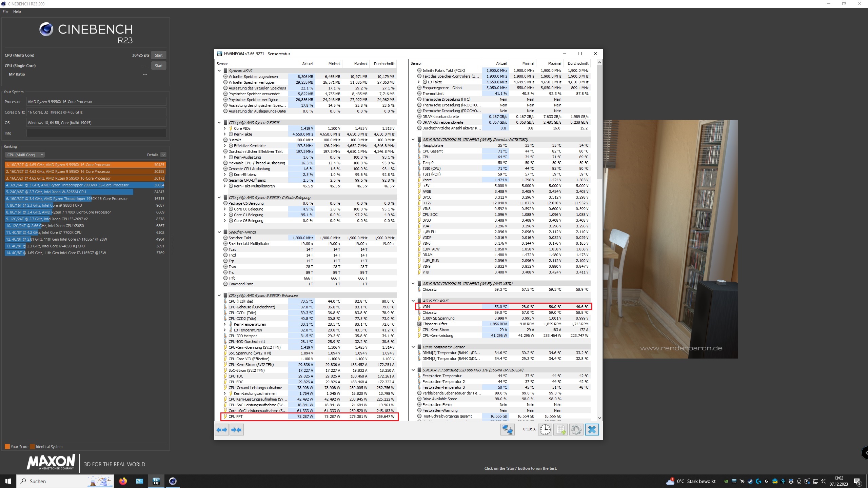
Task: Open the File menu
Action: tap(5, 12)
